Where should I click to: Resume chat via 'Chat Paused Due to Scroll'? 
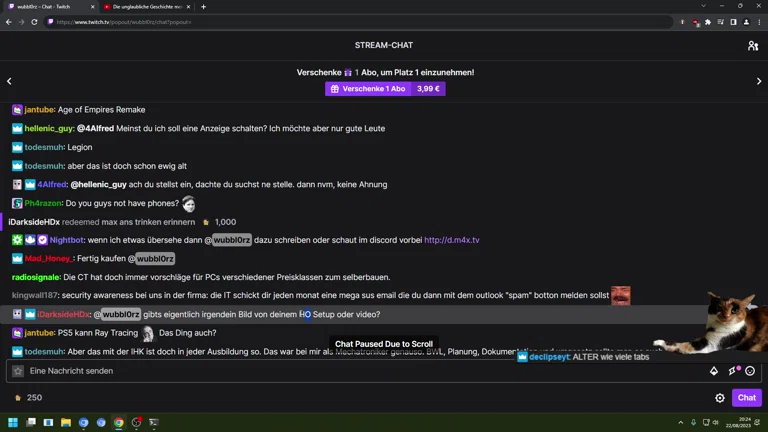pyautogui.click(x=384, y=344)
